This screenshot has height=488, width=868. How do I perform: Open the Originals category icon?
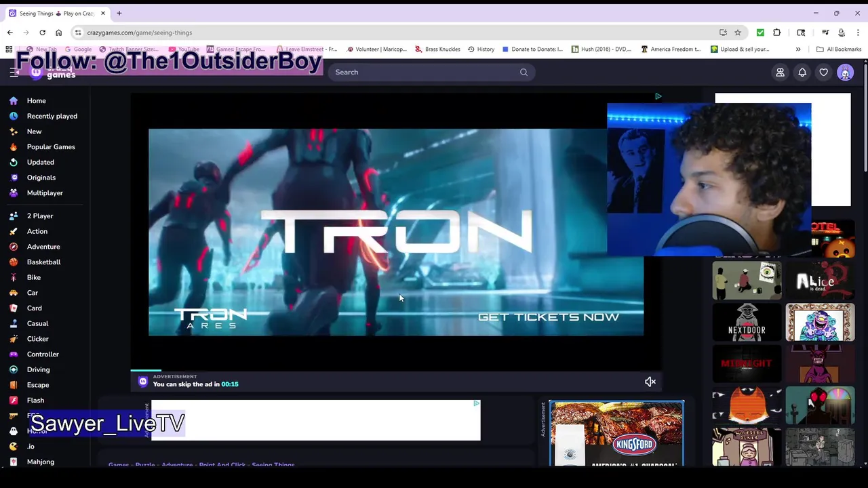(x=14, y=178)
